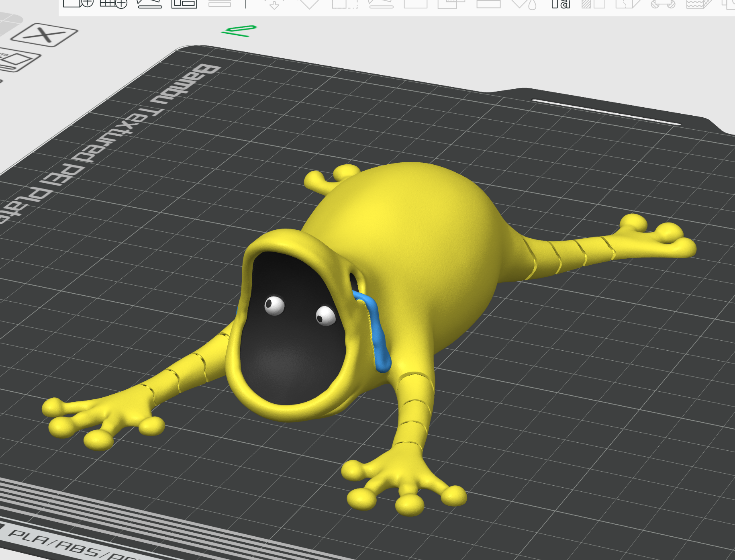Click the Add plate grid-plus toolbar icon
The width and height of the screenshot is (735, 560).
point(113,3)
